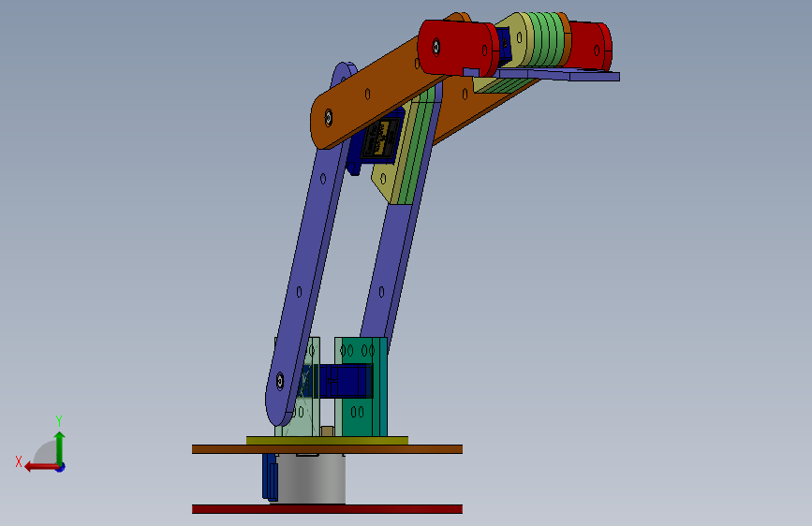This screenshot has height=526, width=812.
Task: Click the blue Z axis dot of the triad
Action: click(61, 467)
